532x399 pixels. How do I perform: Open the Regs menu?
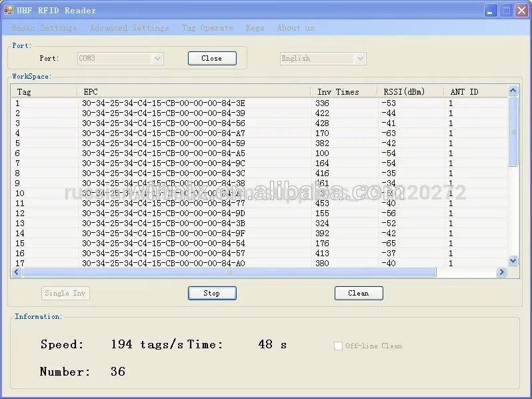click(255, 28)
